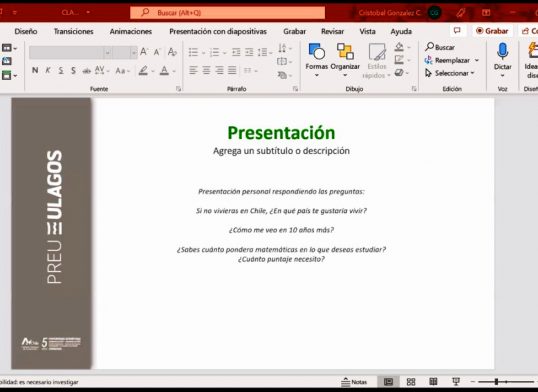The width and height of the screenshot is (538, 392).
Task: Increase font size with the larger A
Action: [144, 52]
